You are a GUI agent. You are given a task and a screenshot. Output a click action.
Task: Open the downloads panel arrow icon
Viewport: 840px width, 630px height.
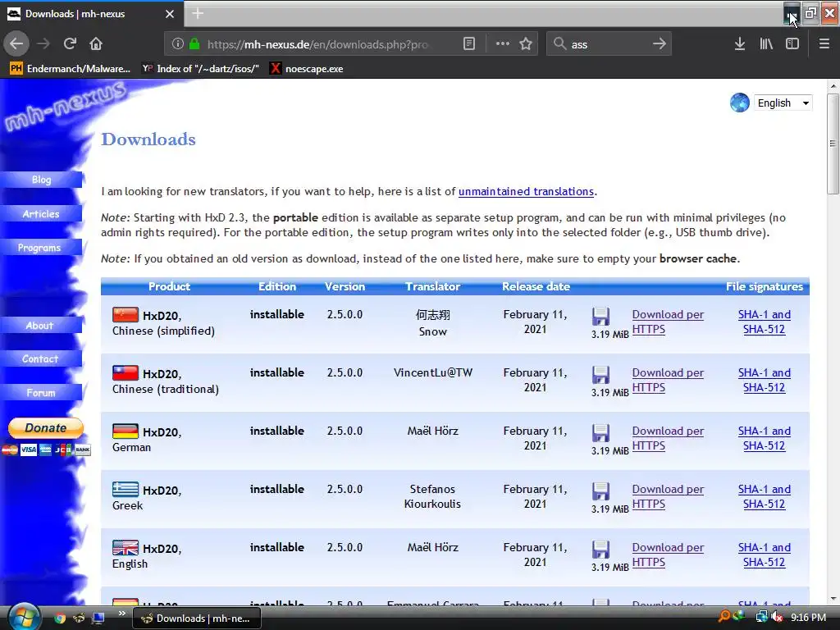pyautogui.click(x=740, y=44)
